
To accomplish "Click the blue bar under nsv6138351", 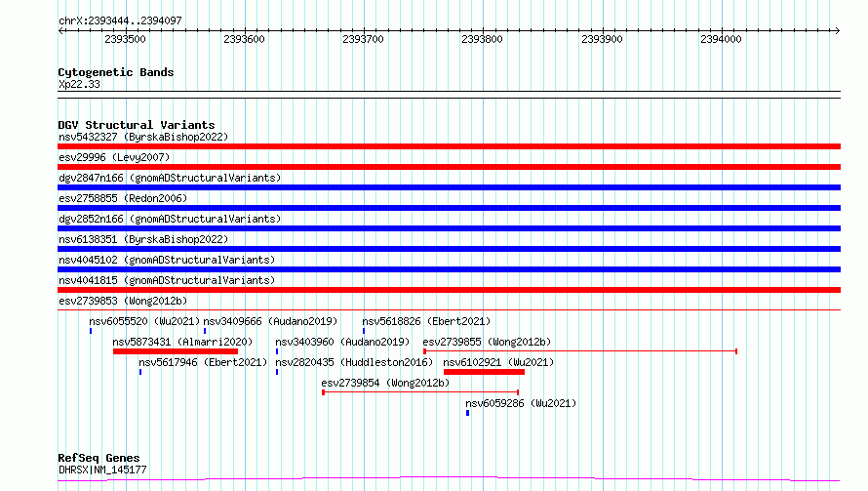I will click(449, 249).
